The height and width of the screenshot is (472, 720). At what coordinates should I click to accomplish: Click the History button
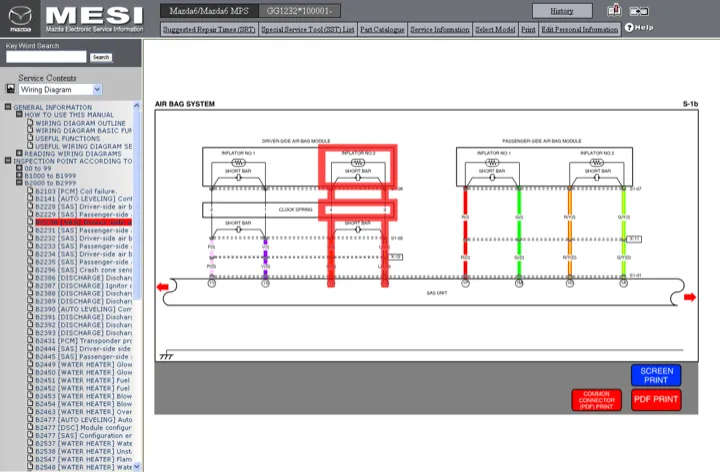point(562,11)
